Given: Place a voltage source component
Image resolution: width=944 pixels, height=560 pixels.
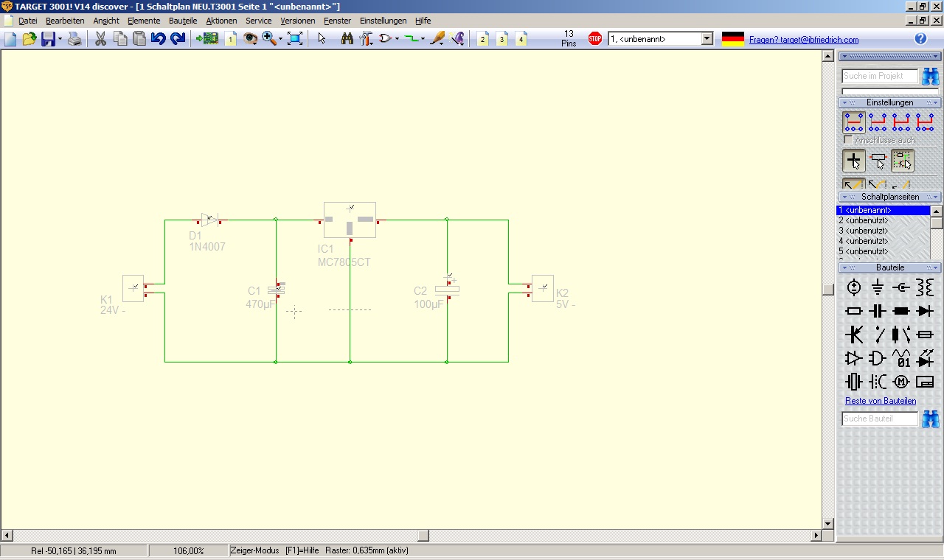Looking at the screenshot, I should tap(854, 288).
